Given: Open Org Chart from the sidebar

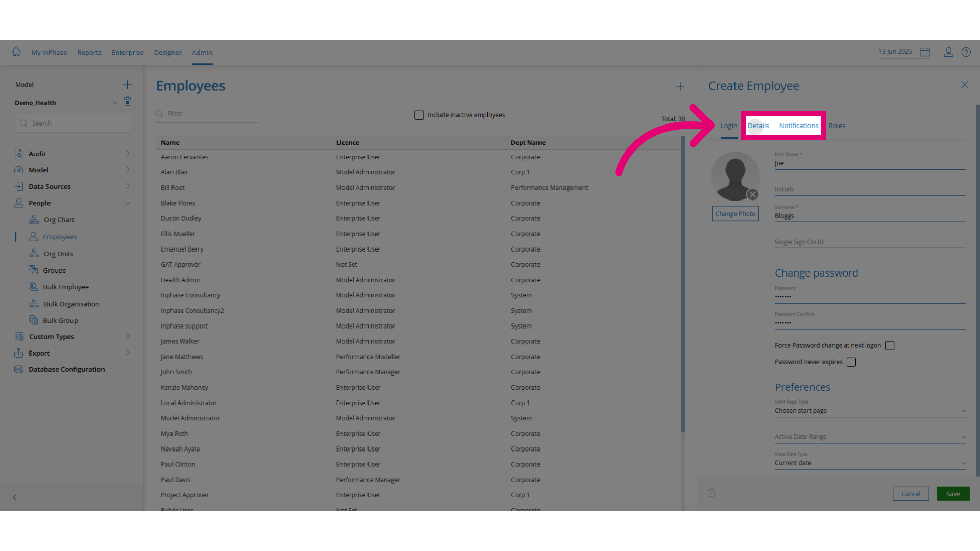Looking at the screenshot, I should click(x=59, y=220).
